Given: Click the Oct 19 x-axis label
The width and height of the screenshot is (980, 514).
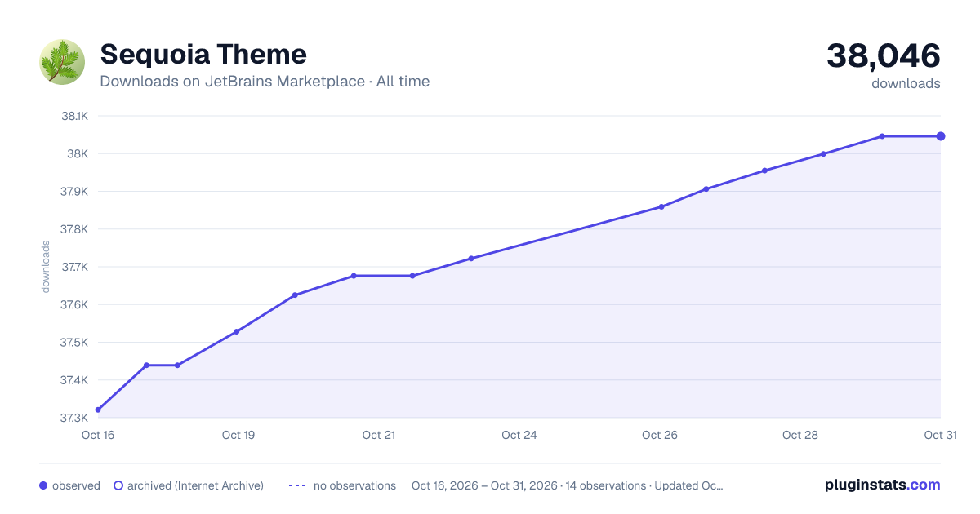Looking at the screenshot, I should (x=238, y=435).
